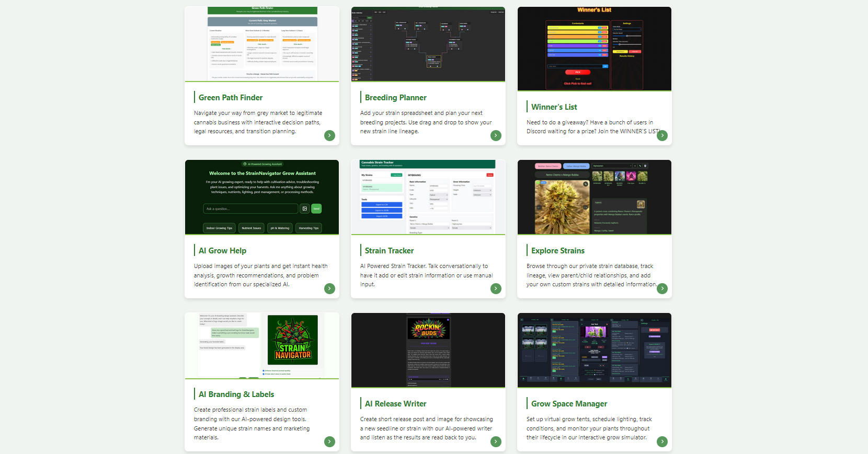Viewport: 868px width, 454px height.
Task: Click the Grow Space Manager arrow icon
Action: pos(662,441)
